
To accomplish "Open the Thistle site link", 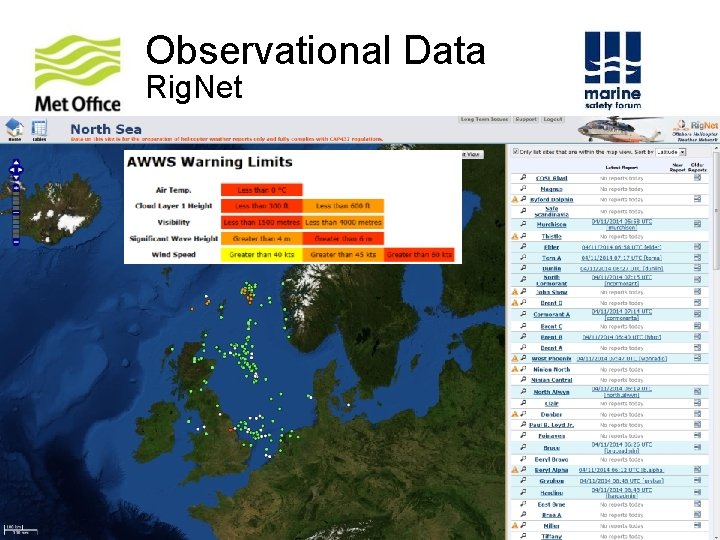I will [551, 236].
